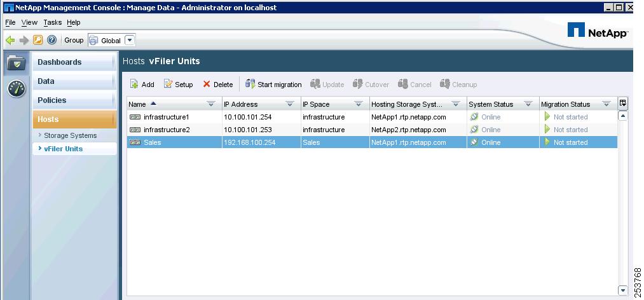Select the Manage Data folder sidebar icon
The image size is (644, 300).
click(17, 63)
